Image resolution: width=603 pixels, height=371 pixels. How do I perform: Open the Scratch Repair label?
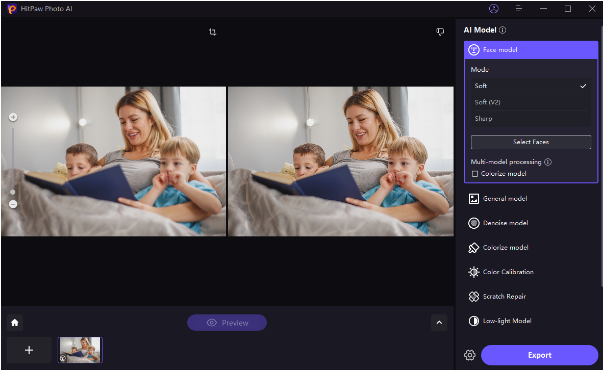[x=504, y=296]
